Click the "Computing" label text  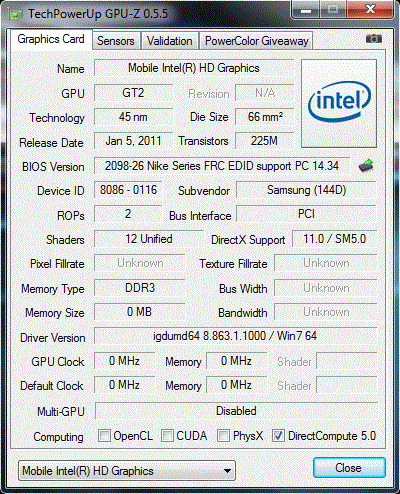pos(58,437)
